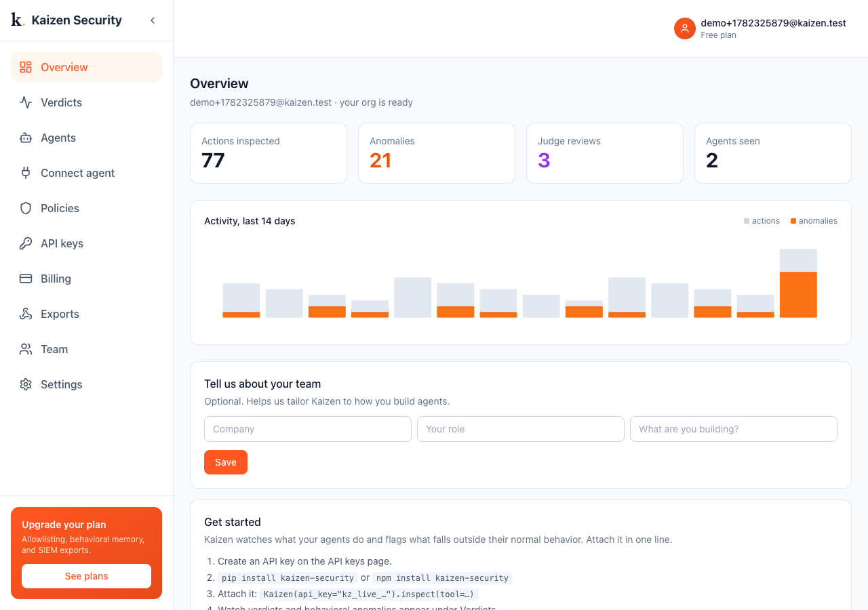868x610 pixels.
Task: Open the Actions inspected card
Action: pyautogui.click(x=269, y=153)
